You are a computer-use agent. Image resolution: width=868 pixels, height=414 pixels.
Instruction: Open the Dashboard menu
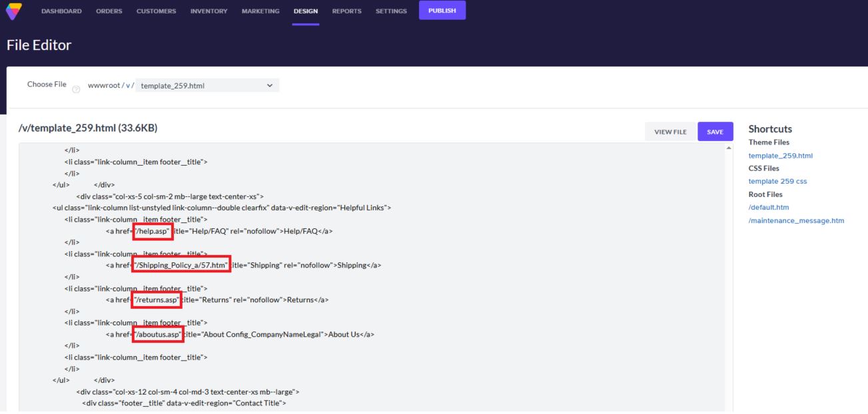pyautogui.click(x=61, y=11)
